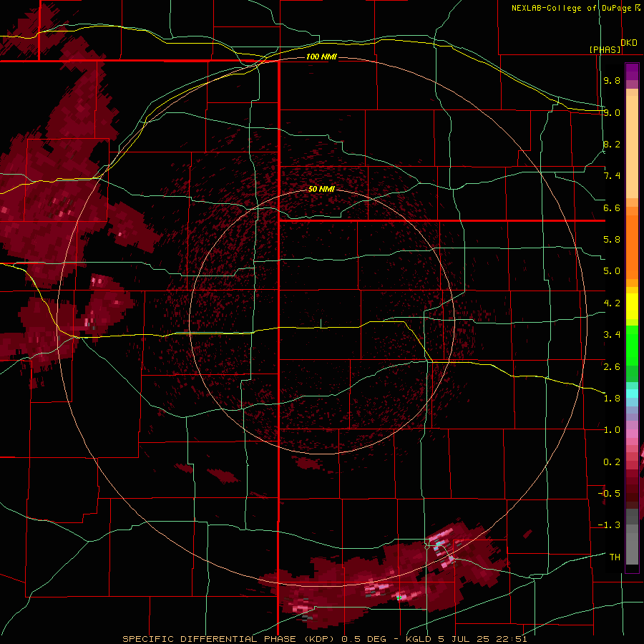
Task: Click the DKD product label
Action: 629,43
